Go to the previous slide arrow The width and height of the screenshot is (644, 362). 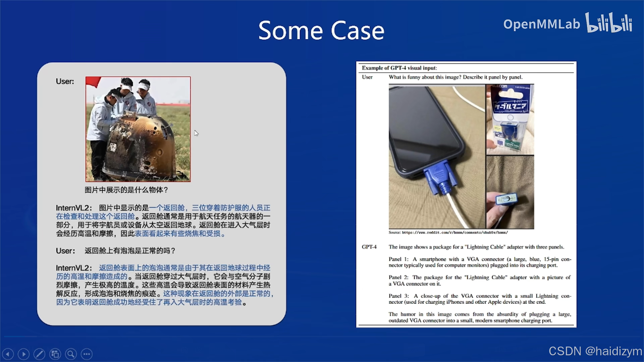[8, 354]
